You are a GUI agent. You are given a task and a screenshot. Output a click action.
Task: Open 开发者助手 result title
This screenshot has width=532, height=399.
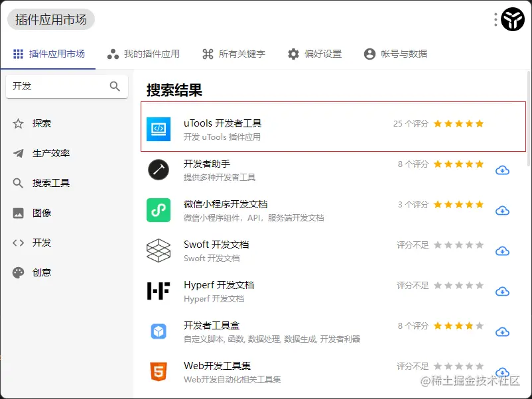[207, 164]
